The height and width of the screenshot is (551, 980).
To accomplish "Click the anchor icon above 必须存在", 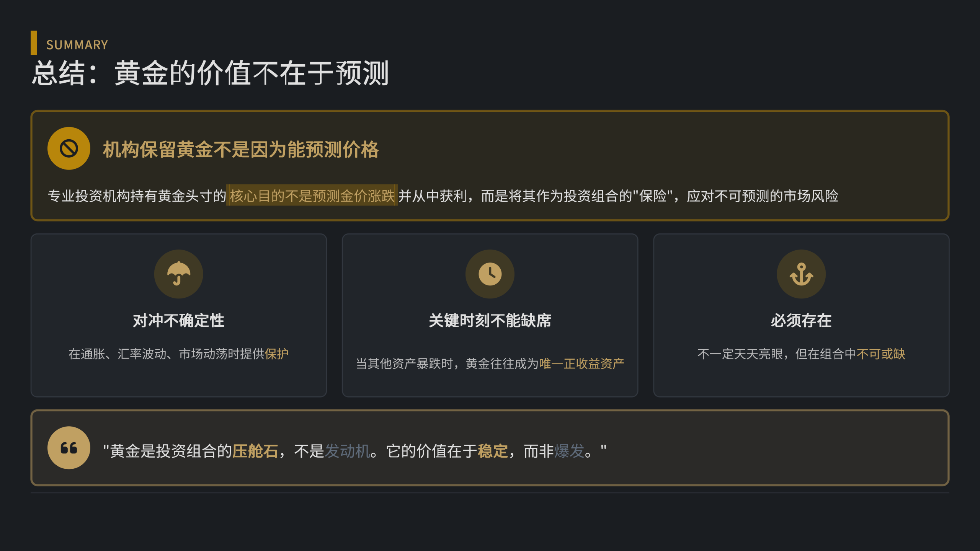I will click(801, 274).
